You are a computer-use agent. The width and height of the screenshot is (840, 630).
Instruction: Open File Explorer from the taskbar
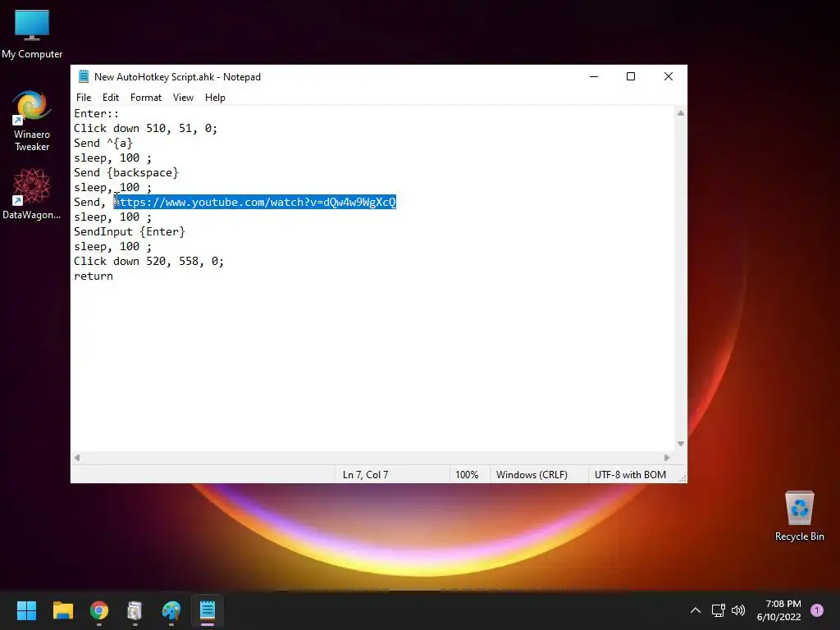pos(62,610)
